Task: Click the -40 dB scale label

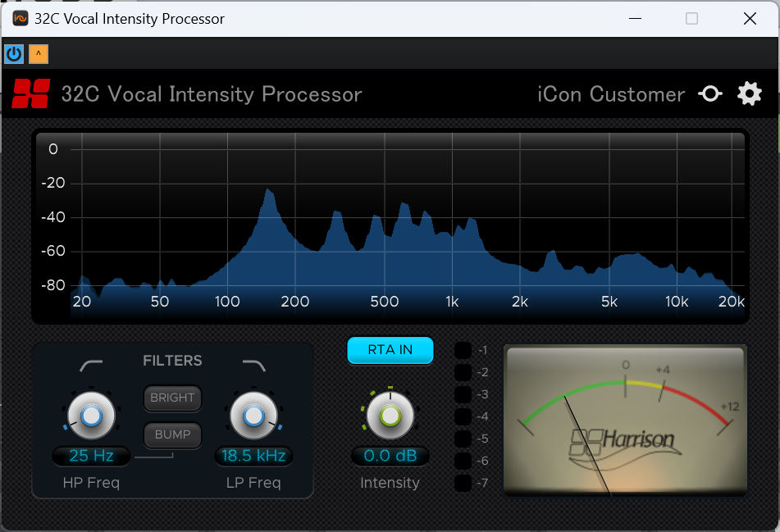Action: click(x=52, y=217)
